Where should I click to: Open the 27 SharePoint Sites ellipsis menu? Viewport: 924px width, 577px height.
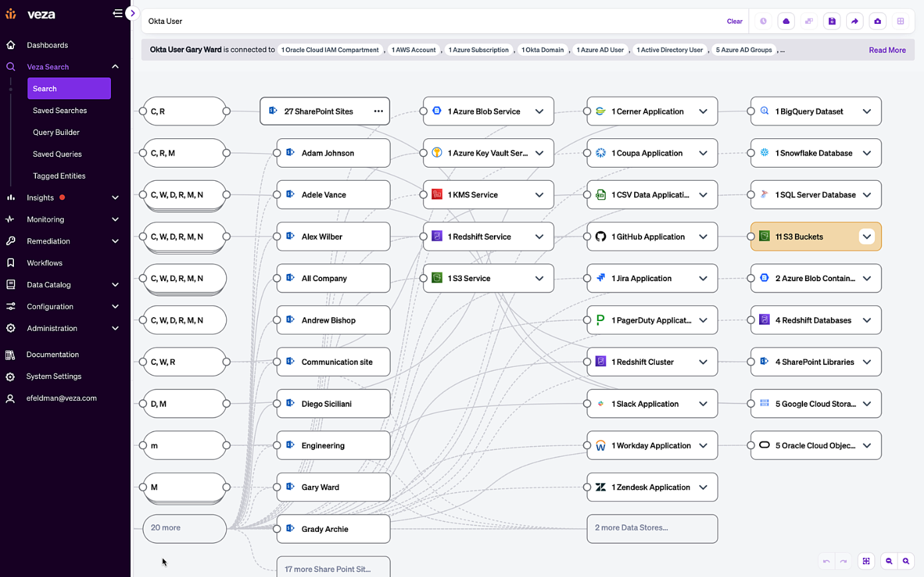coord(378,112)
